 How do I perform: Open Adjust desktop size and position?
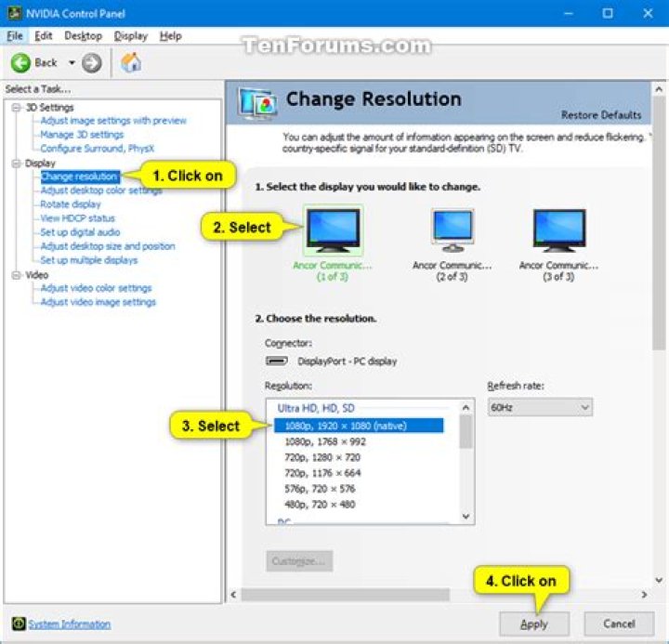coord(108,246)
